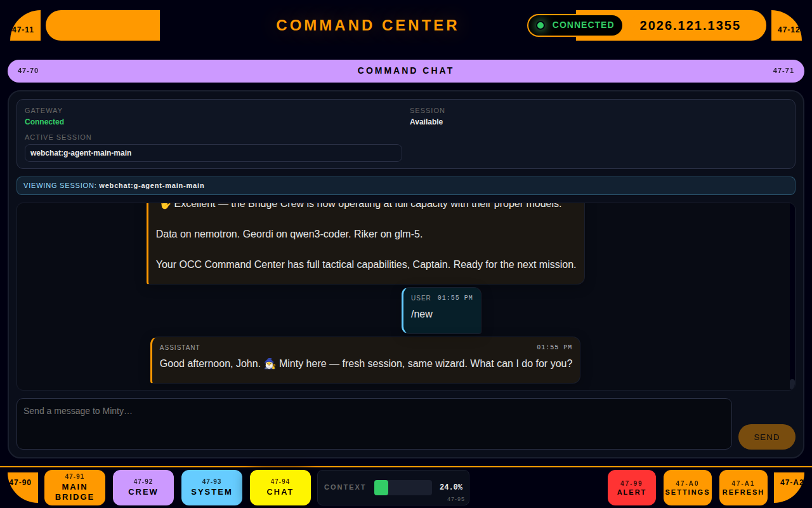Open Settings from the bottom bar
The image size is (812, 508).
pos(688,488)
